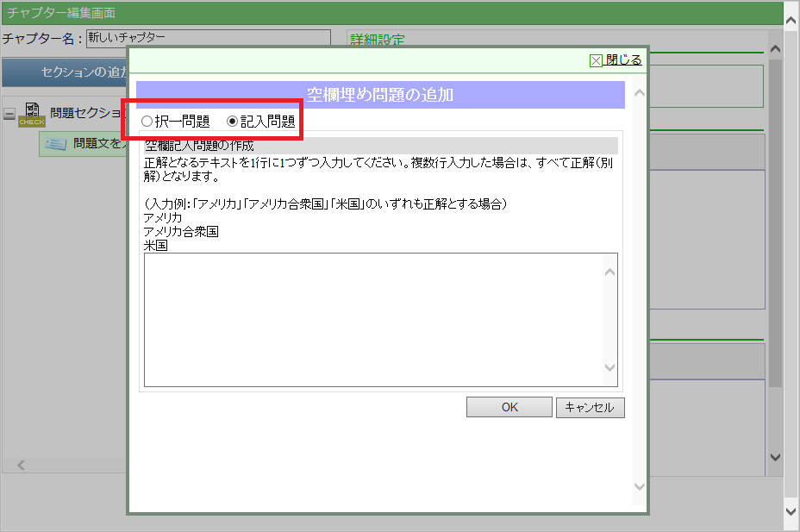Viewport: 800px width, 532px height.
Task: Focus the correct-answer text area
Action: coord(381,320)
